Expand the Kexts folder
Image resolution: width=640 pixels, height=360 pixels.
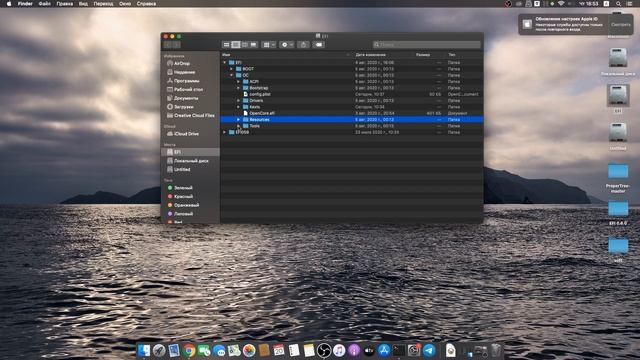[x=238, y=107]
